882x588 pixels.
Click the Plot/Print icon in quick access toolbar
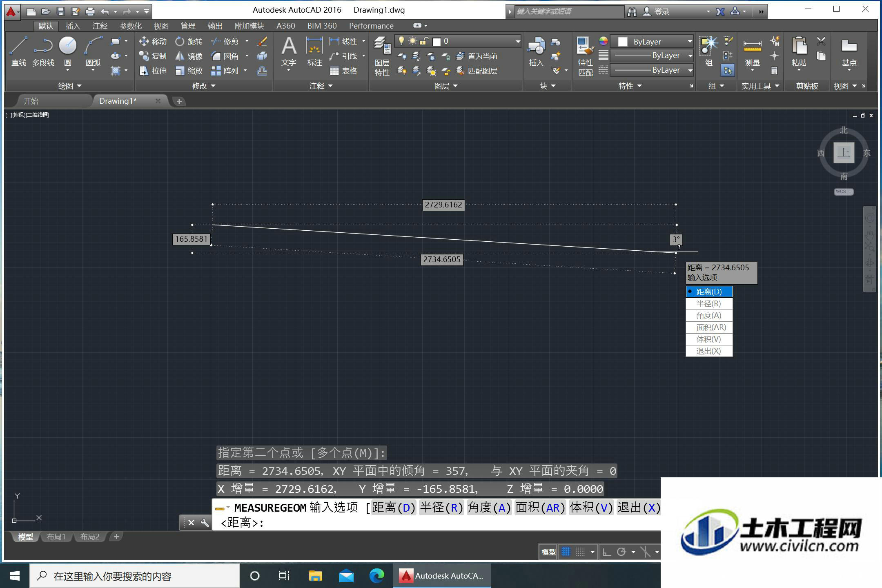90,11
